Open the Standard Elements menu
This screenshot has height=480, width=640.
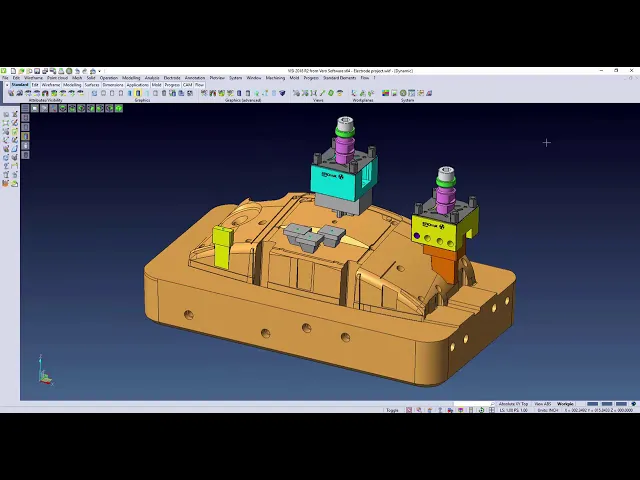(x=339, y=78)
